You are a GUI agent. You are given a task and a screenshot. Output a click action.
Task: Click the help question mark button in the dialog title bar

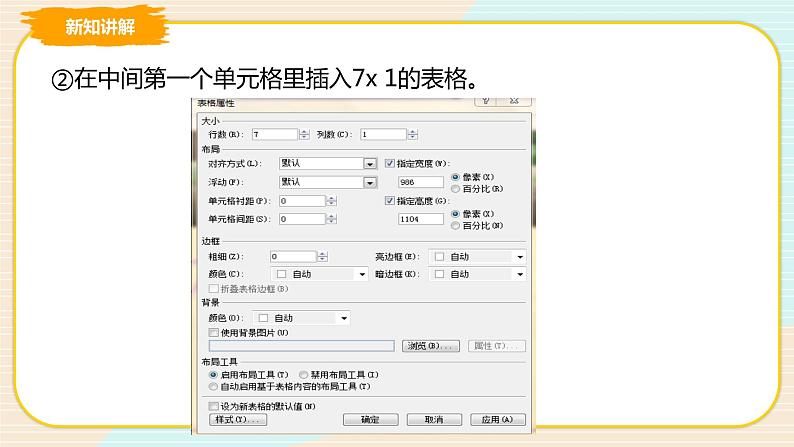point(486,101)
